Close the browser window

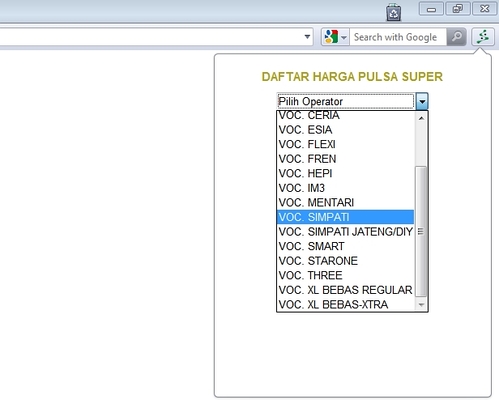click(x=485, y=9)
